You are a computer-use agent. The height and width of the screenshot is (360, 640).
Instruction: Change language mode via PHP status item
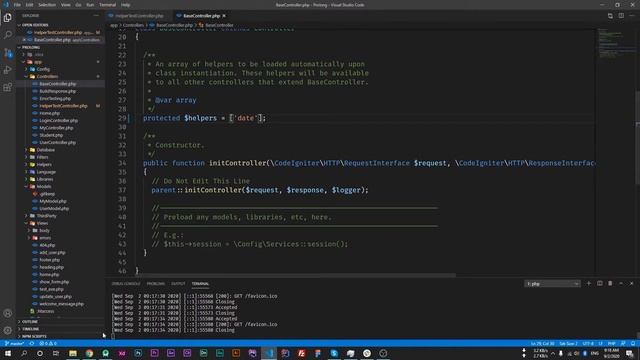[x=611, y=343]
